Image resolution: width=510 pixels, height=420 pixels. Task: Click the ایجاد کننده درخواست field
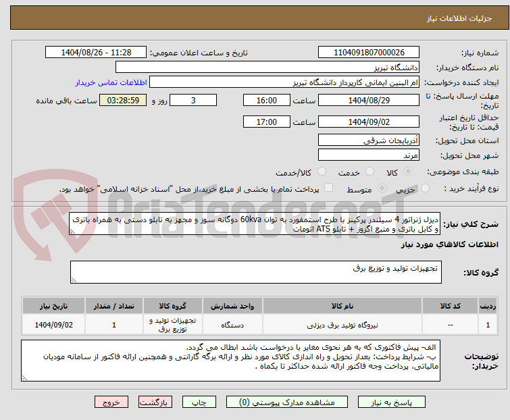[284, 82]
